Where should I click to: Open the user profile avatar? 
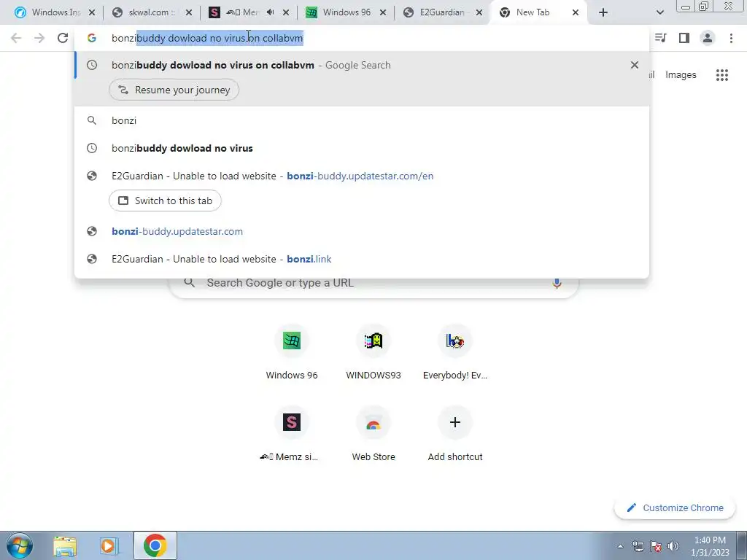coord(708,38)
